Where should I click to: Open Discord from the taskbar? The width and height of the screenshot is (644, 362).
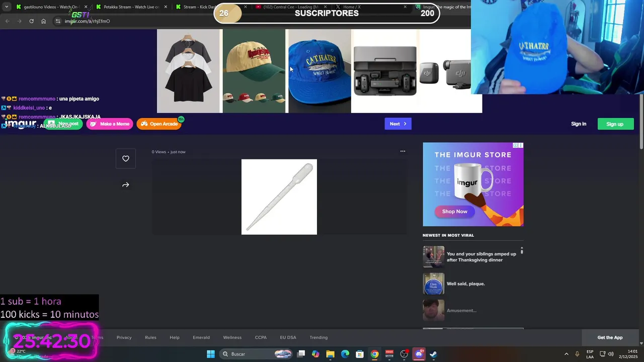pyautogui.click(x=419, y=354)
